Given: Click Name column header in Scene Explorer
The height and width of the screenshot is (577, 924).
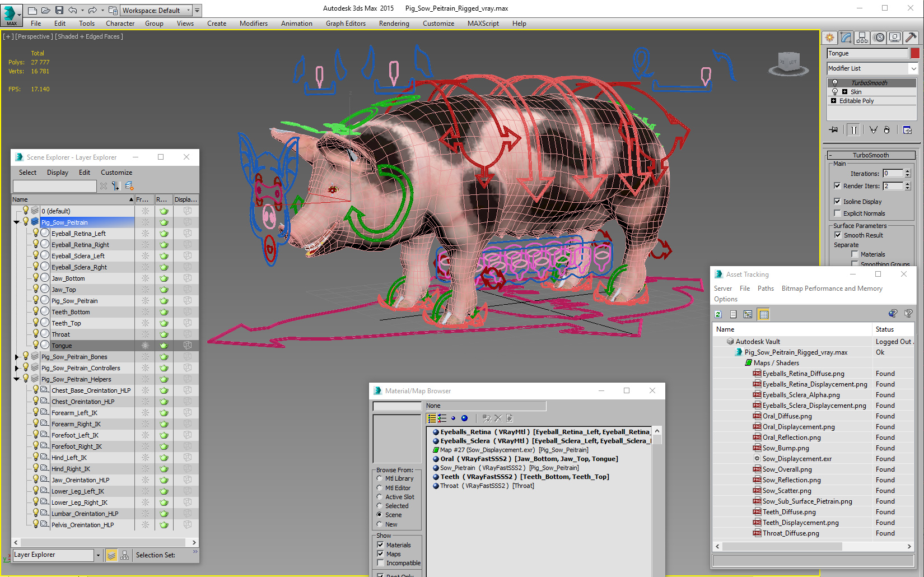Looking at the screenshot, I should pos(73,199).
